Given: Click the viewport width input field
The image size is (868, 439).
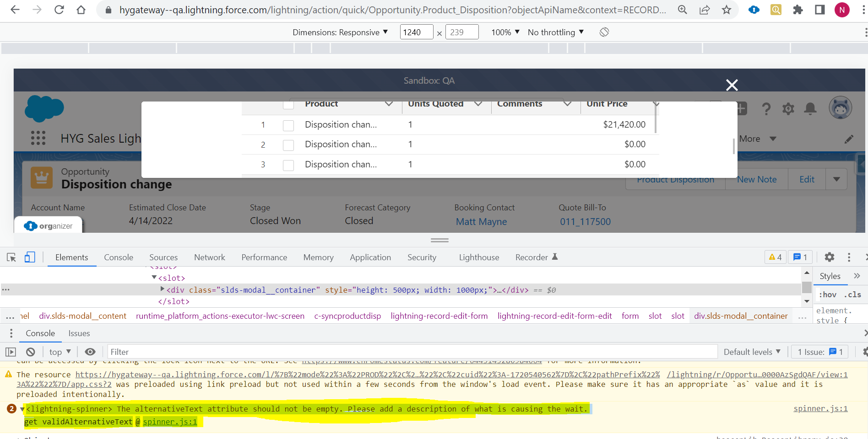Looking at the screenshot, I should 416,32.
